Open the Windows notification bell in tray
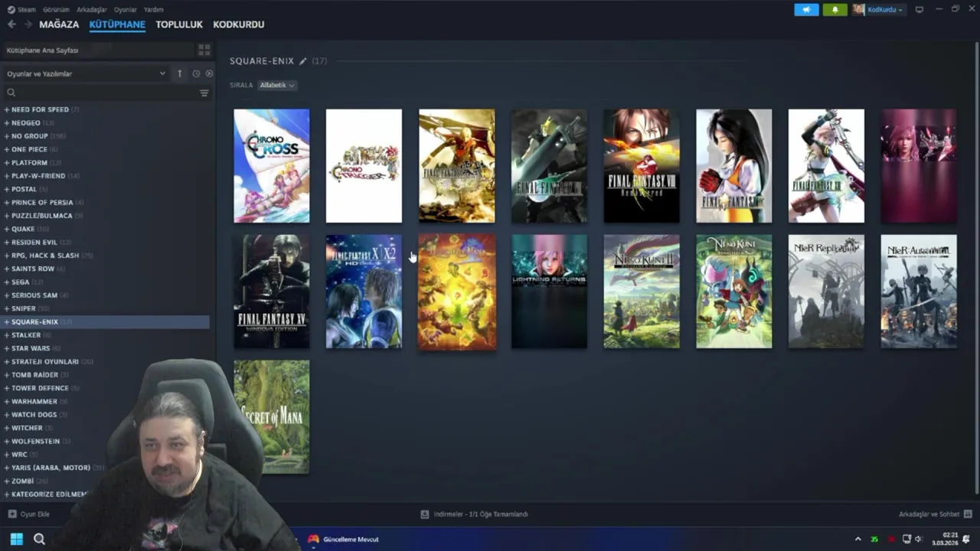Viewport: 980px width, 551px height. coord(966,539)
